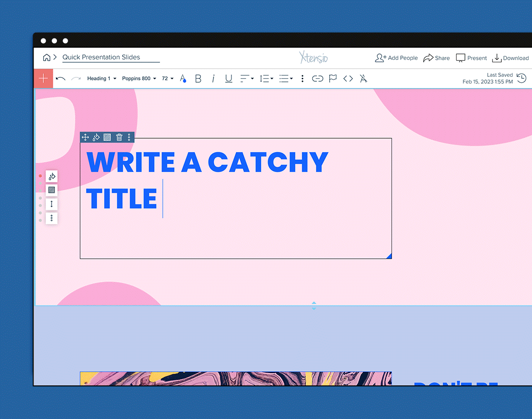
Task: Click the Xtensio logo
Action: (314, 57)
